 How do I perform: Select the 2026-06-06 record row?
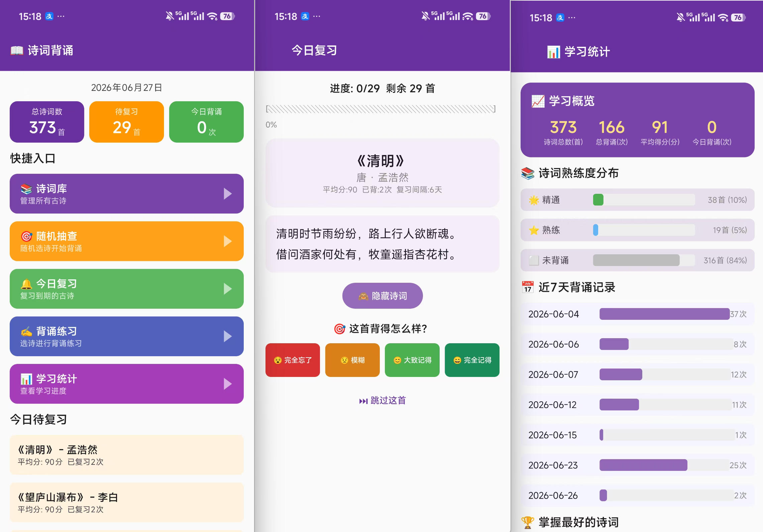[x=637, y=344]
